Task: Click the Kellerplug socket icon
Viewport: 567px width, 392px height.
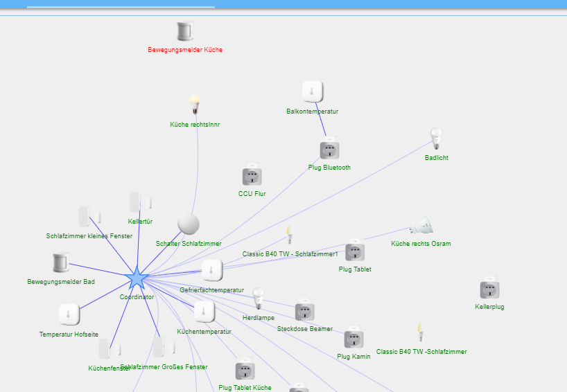Action: pos(489,287)
